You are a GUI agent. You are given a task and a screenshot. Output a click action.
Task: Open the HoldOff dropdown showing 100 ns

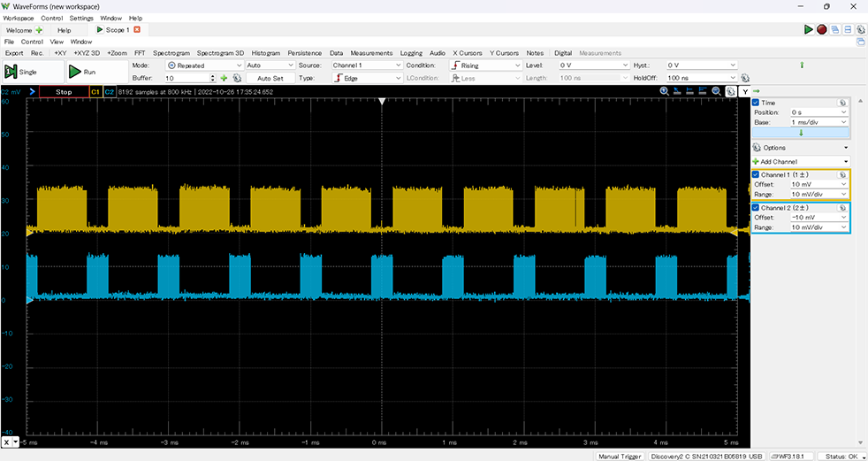[702, 79]
